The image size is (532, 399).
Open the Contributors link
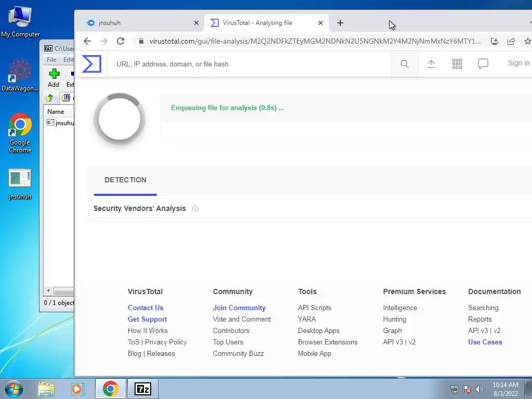[x=231, y=331]
